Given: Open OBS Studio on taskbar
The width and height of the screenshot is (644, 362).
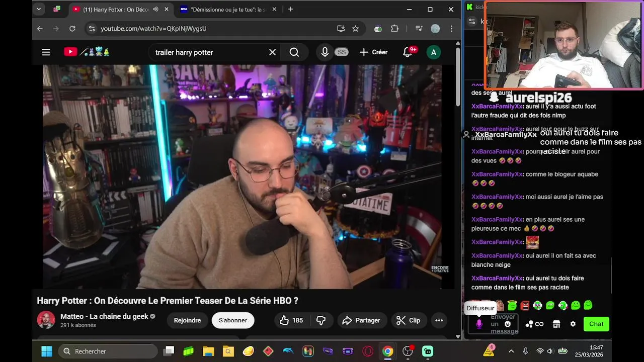Looking at the screenshot, I should click(408, 351).
